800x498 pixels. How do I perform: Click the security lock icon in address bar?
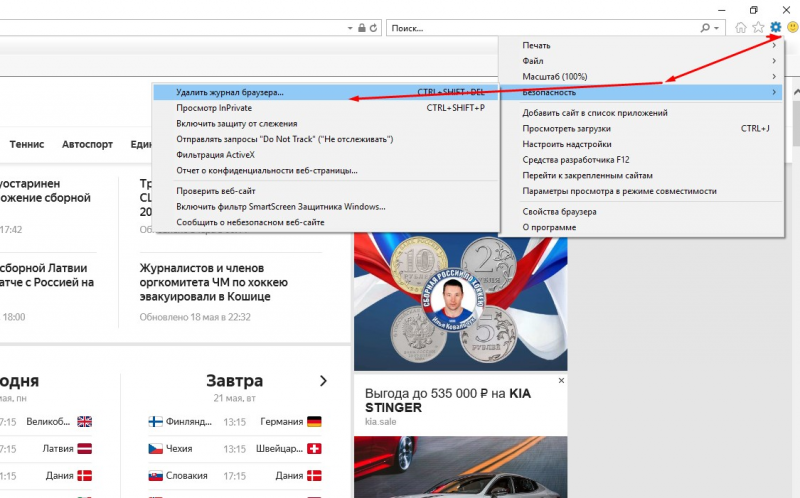pyautogui.click(x=362, y=28)
